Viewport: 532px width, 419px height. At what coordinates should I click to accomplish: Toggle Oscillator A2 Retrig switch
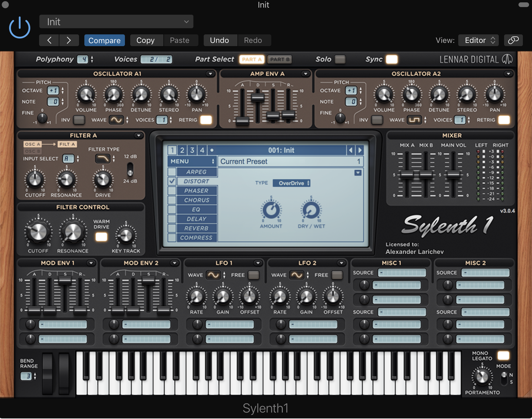click(x=504, y=120)
